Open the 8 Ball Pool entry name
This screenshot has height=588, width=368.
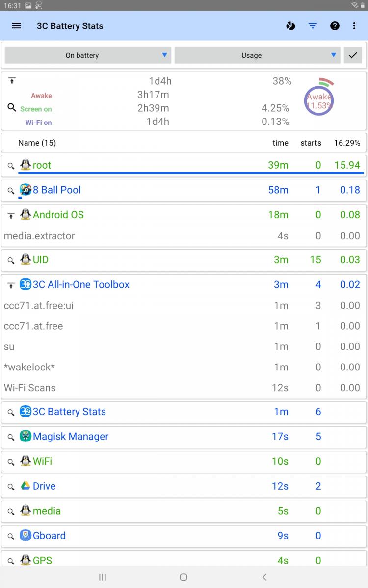pos(57,190)
